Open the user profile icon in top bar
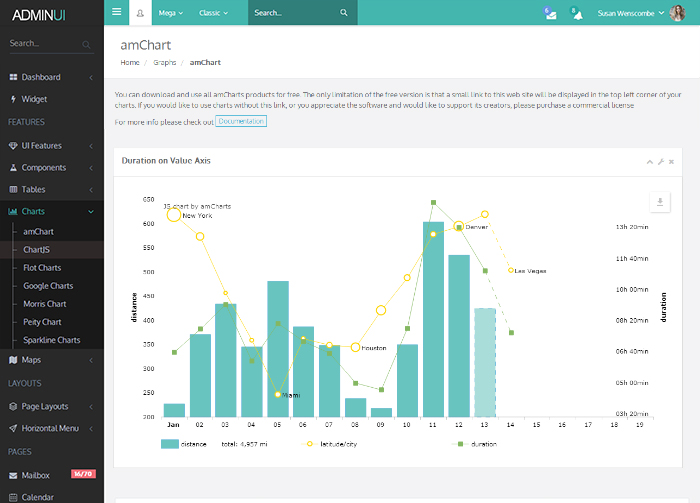This screenshot has height=503, width=700. coord(140,13)
